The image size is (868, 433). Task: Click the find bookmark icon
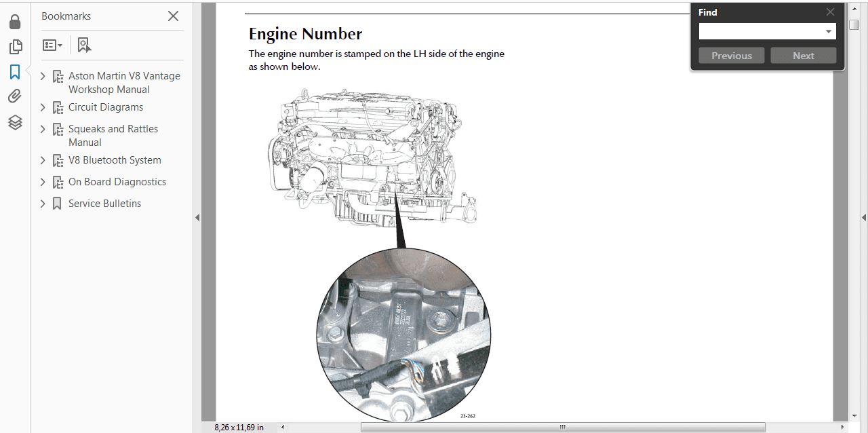(x=84, y=45)
